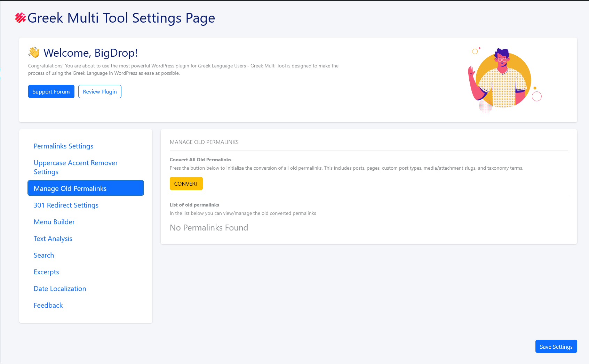Click the Greek Multi Tool Settings Page title
Screen dimensions: 589x364
[121, 18]
